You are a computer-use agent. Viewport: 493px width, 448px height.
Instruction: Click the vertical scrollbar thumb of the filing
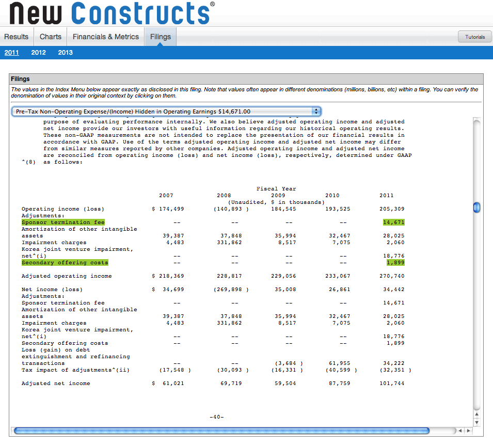point(476,207)
